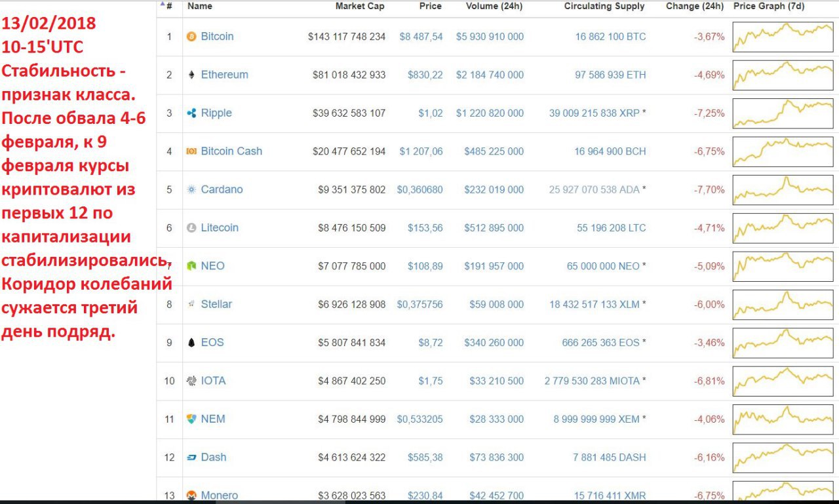Open the Cardano name link

pyautogui.click(x=222, y=189)
